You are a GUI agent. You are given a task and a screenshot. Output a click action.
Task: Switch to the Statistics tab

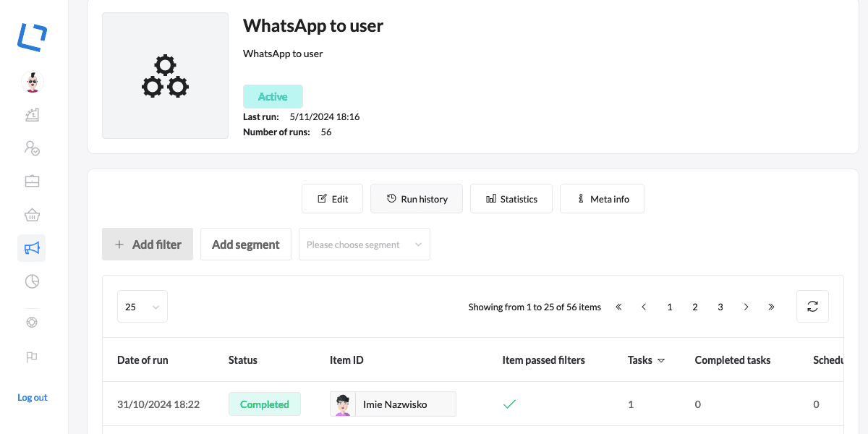point(511,199)
